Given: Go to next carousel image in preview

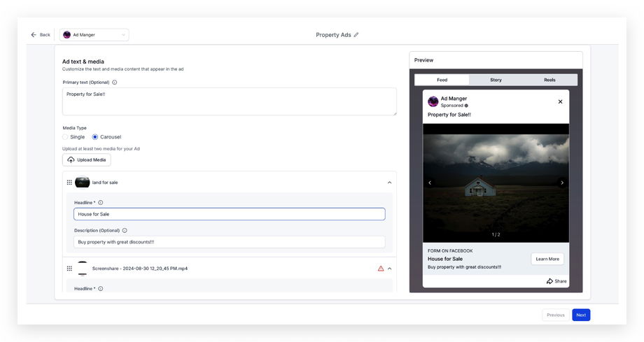Looking at the screenshot, I should pos(562,183).
